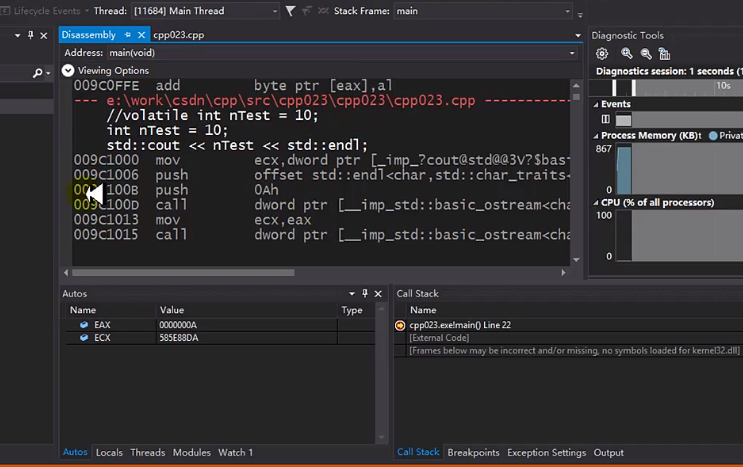This screenshot has height=467, width=743.
Task: Collapse the Process Memory section
Action: (x=596, y=136)
